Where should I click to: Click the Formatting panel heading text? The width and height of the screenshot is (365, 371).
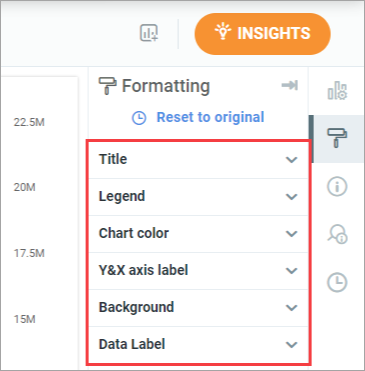coord(166,86)
